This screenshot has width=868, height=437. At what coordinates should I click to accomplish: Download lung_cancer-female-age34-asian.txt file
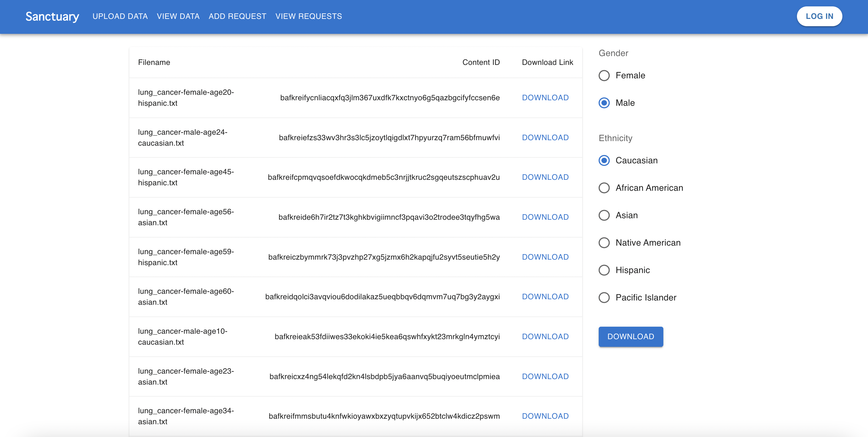[545, 416]
